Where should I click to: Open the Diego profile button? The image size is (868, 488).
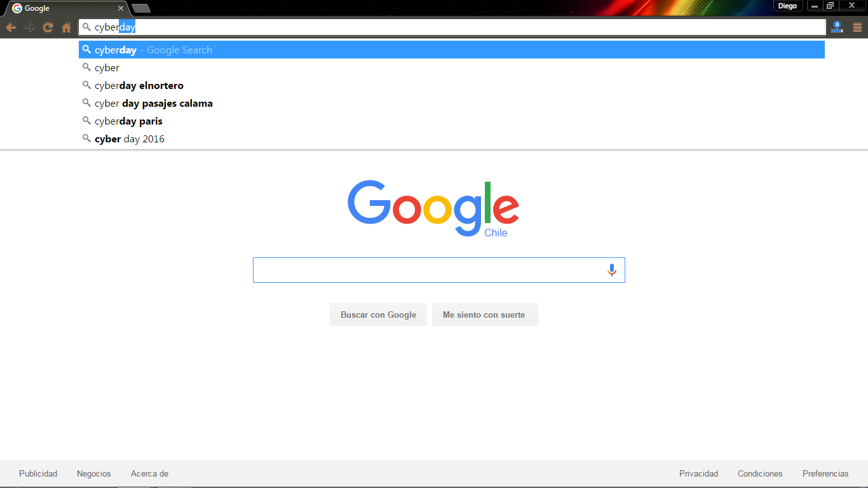[x=787, y=6]
